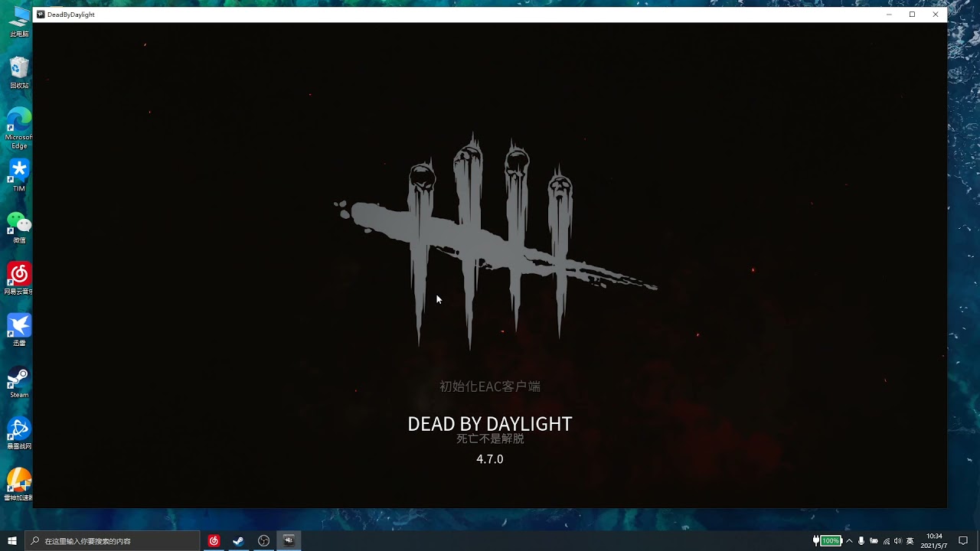Select the Steam desktop shortcut
The image size is (980, 551).
coord(19,382)
